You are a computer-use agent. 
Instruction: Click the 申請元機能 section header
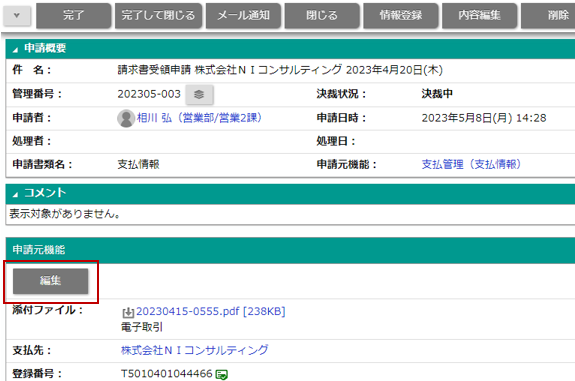[290, 250]
